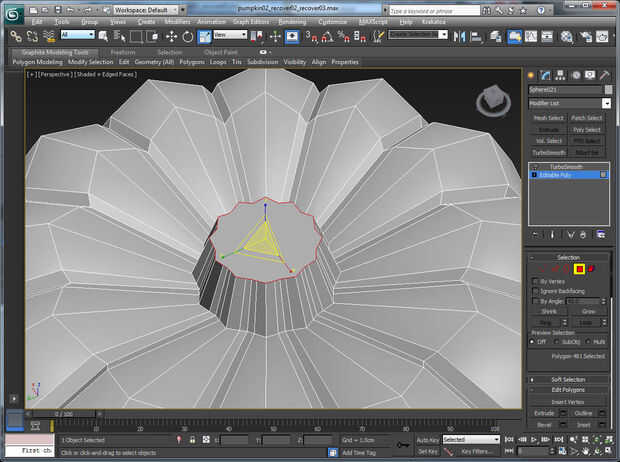
Task: Enable Ignore Backfacing checkbox
Action: click(535, 291)
